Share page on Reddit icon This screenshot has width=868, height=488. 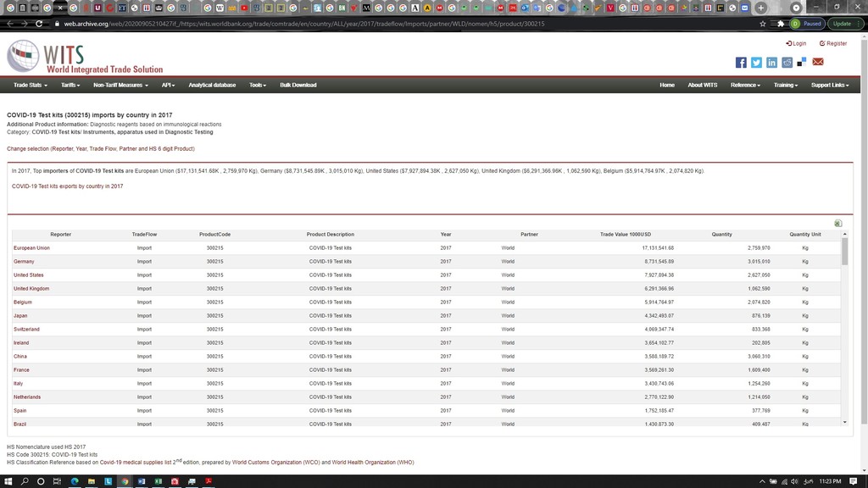click(787, 63)
